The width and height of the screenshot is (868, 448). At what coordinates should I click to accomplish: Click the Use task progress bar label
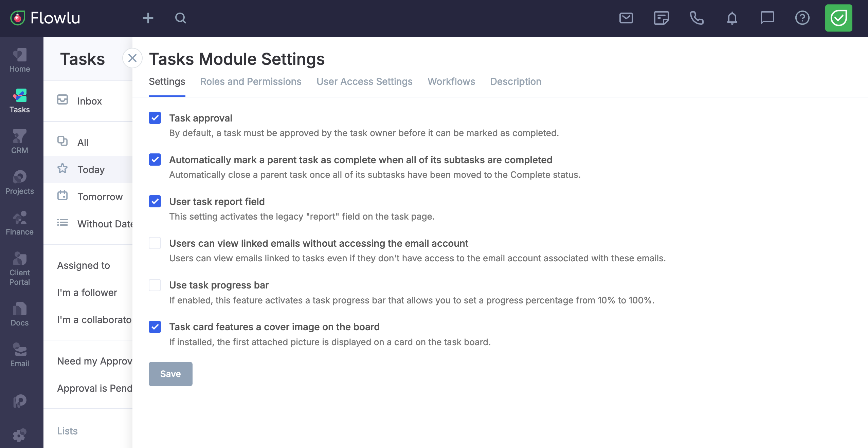tap(219, 285)
